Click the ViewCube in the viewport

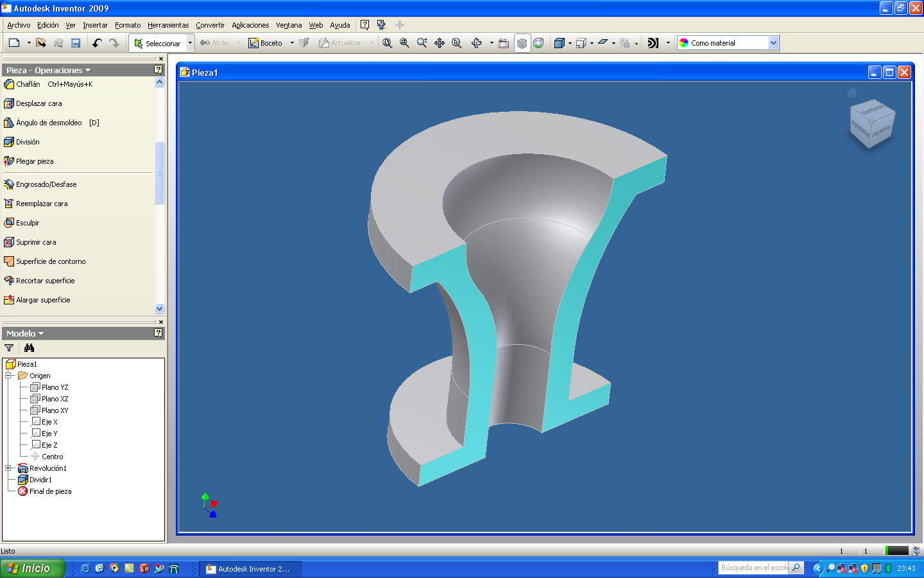point(871,124)
